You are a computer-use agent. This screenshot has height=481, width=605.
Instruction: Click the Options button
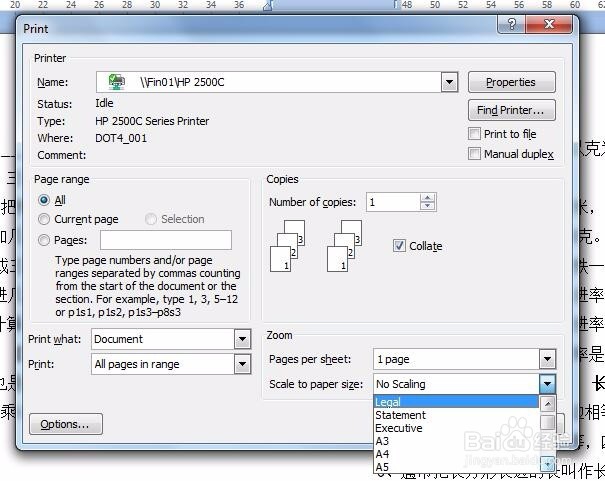click(66, 424)
